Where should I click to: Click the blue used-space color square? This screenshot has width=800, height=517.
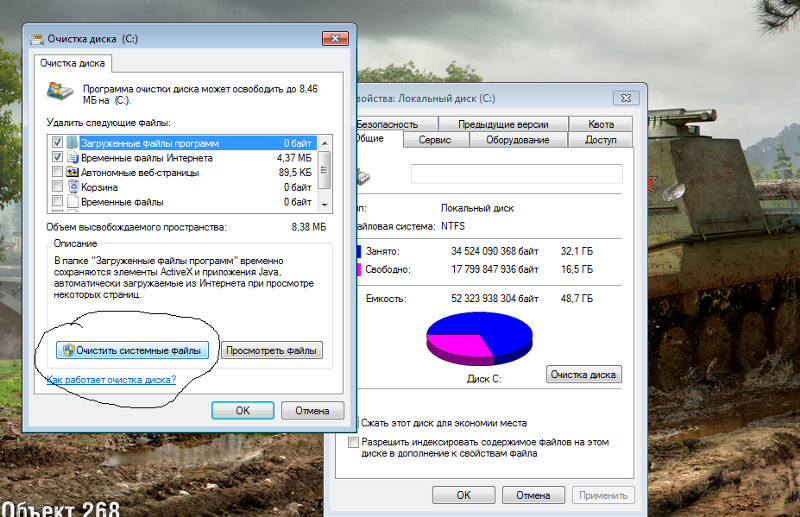coord(359,251)
